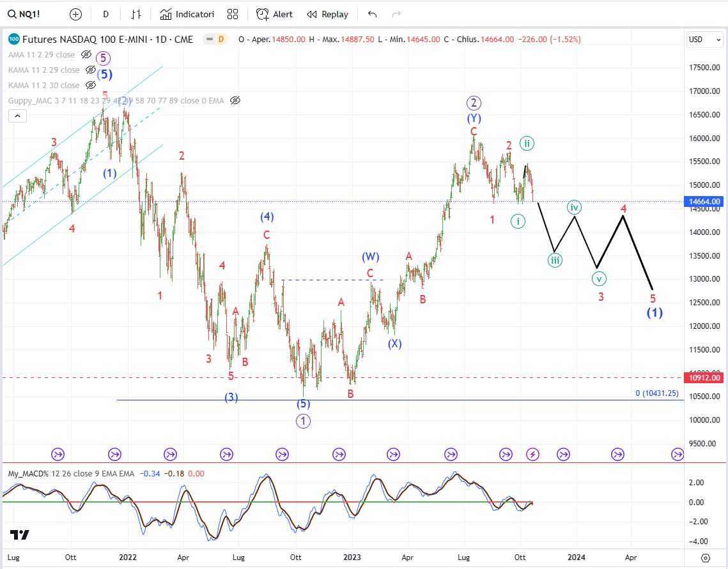Click the undo arrow
Image resolution: width=728 pixels, height=569 pixels.
point(372,15)
